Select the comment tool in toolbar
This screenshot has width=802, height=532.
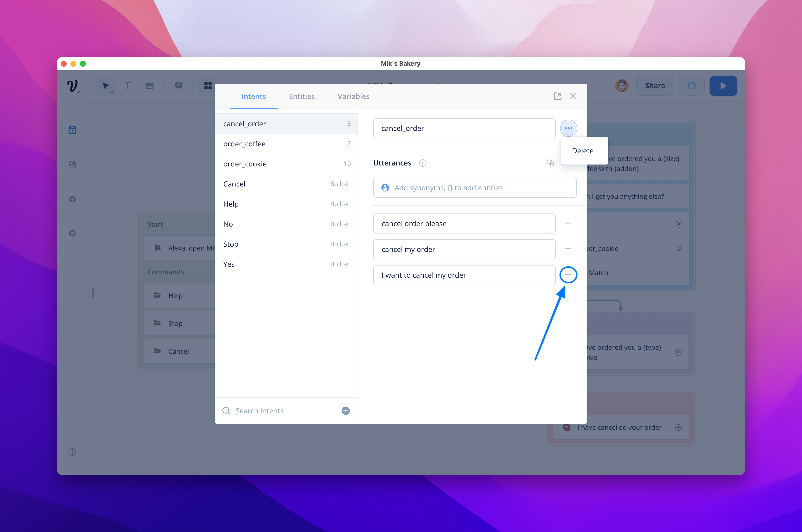point(179,86)
